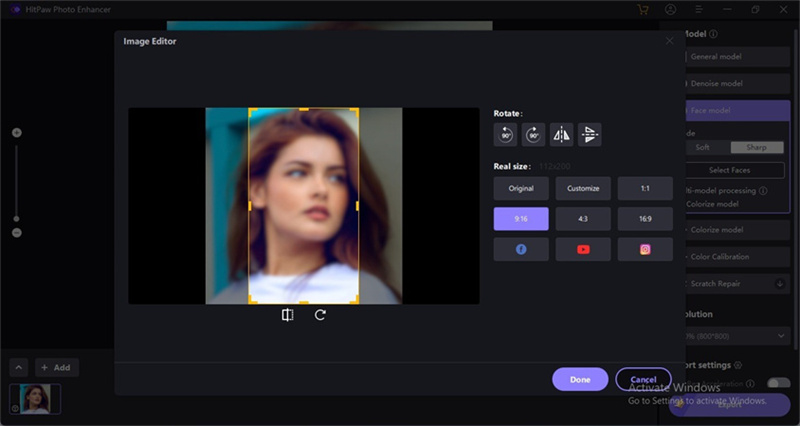Rotate image 90 degrees counterclockwise

(x=506, y=135)
